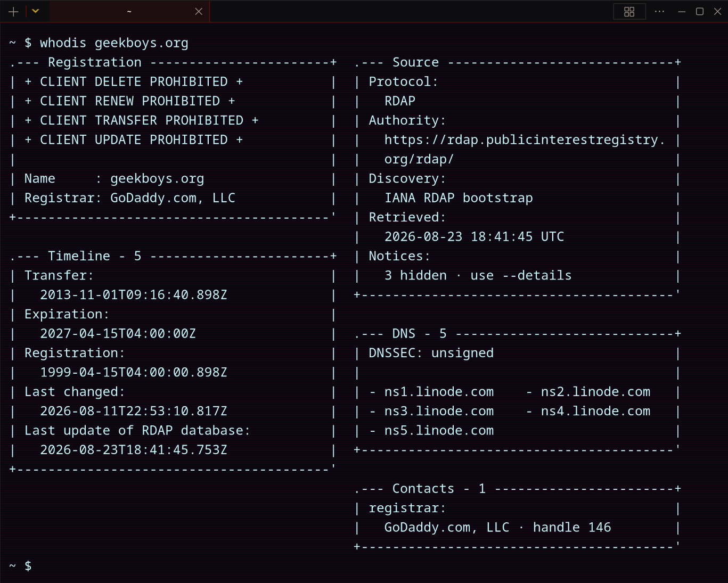Click the 'Protocol:' source label
728x583 pixels.
point(404,82)
